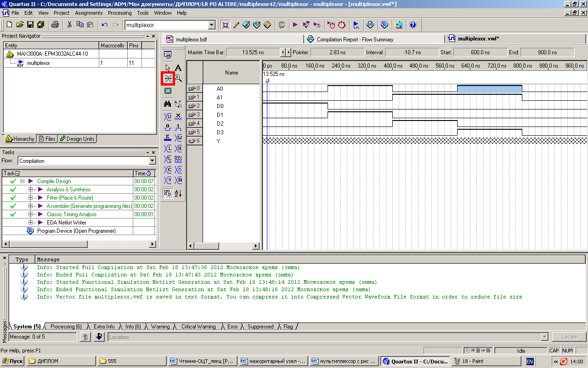Start compilation with the purple play icon
This screenshot has height=368, width=588.
pyautogui.click(x=295, y=25)
